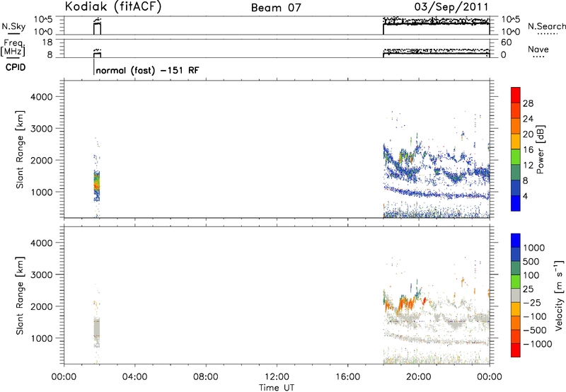The width and height of the screenshot is (566, 392).
Task: Click the "CPID" row label
Action: click(16, 67)
